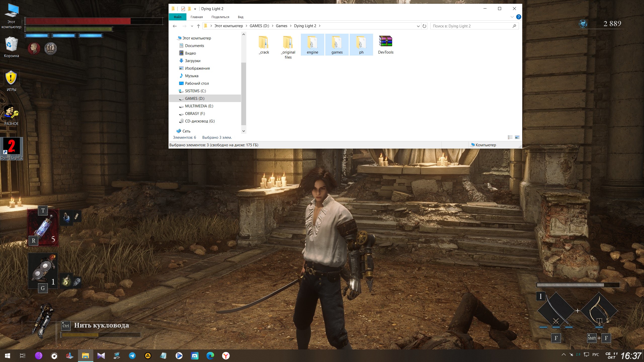Navigate to Games in the breadcrumb
Image resolution: width=644 pixels, height=362 pixels.
281,26
